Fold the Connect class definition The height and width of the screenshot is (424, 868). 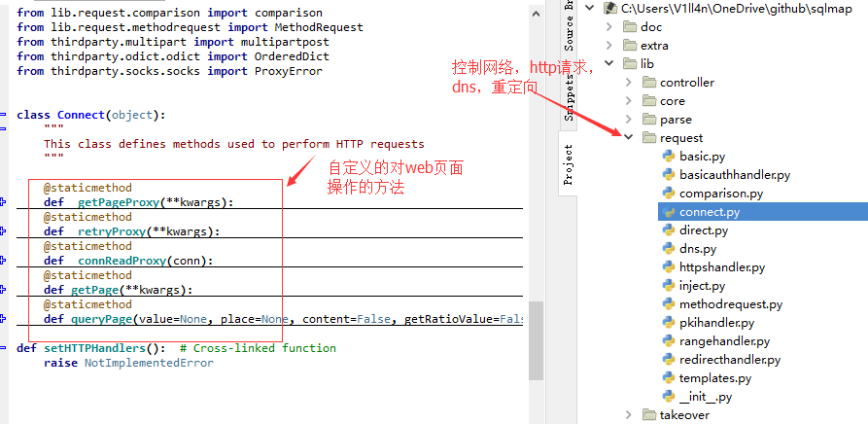pos(3,115)
